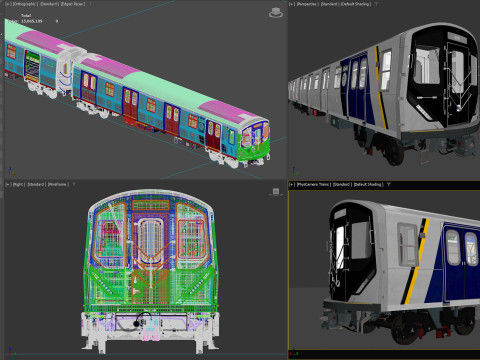Image resolution: width=480 pixels, height=360 pixels.
Task: Open the Orthographic point-of-view menu
Action: tap(25, 4)
